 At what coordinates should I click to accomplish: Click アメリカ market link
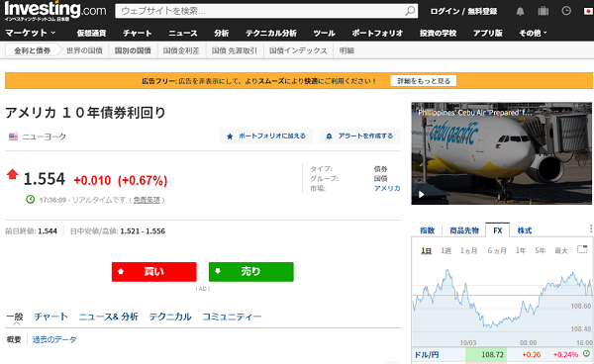(x=387, y=188)
